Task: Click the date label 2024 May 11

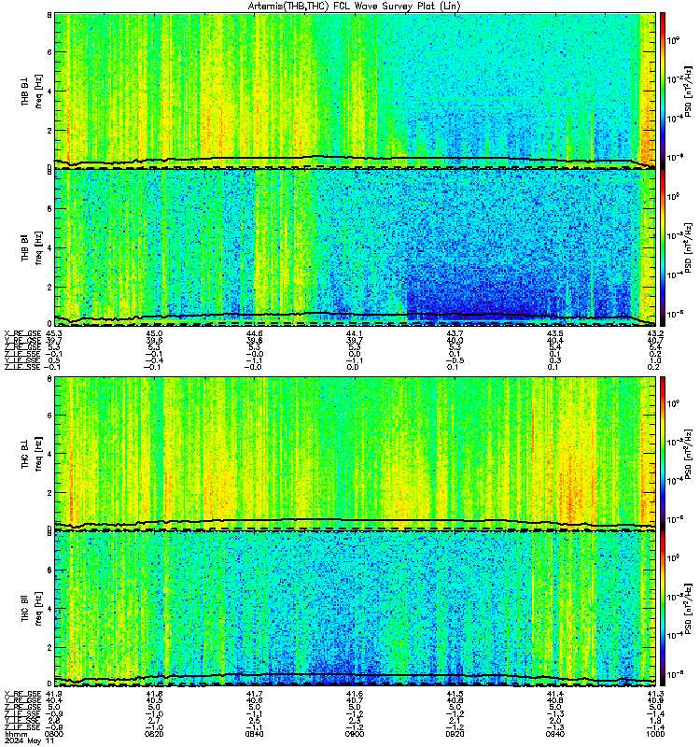Action: pyautogui.click(x=30, y=741)
